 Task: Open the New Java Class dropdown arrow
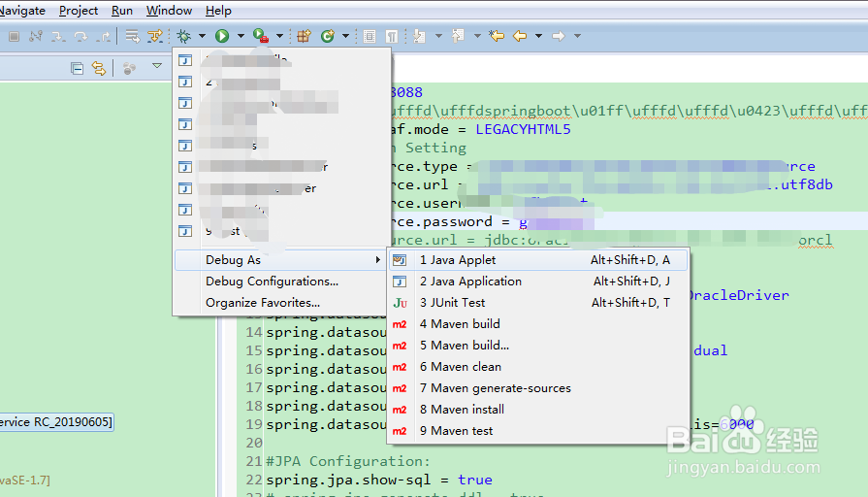345,36
